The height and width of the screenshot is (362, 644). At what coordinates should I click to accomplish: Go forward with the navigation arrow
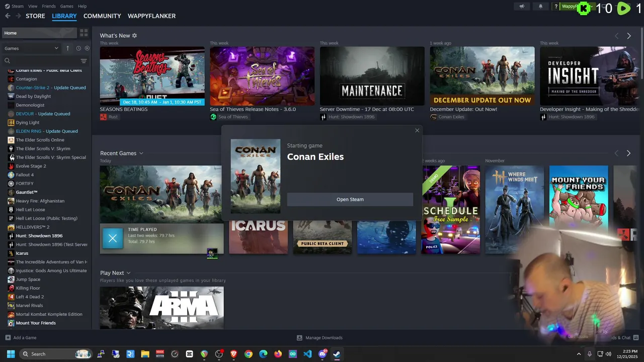19,16
